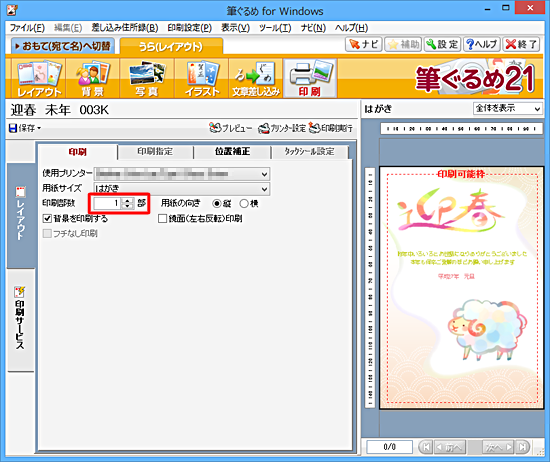This screenshot has height=462, width=550.
Task: Open the 背景 background tool
Action: pyautogui.click(x=93, y=78)
